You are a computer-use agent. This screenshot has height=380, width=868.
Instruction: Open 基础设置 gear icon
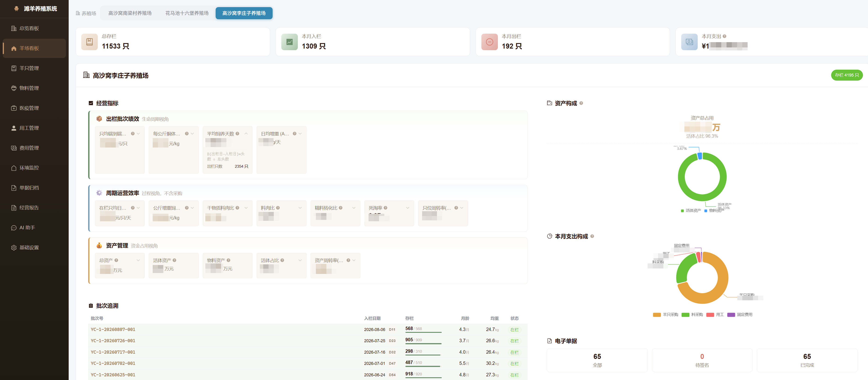pyautogui.click(x=14, y=248)
